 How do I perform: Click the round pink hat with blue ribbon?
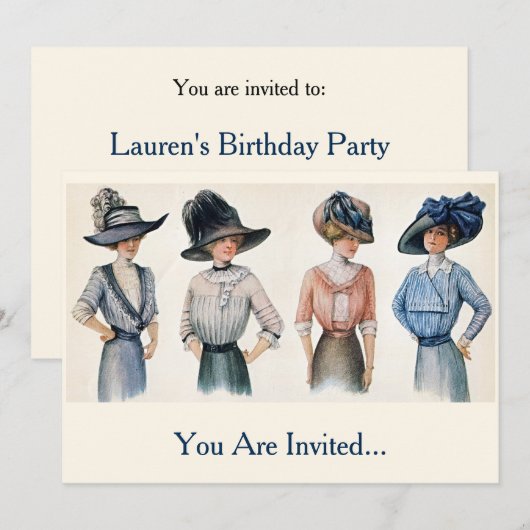(344, 216)
